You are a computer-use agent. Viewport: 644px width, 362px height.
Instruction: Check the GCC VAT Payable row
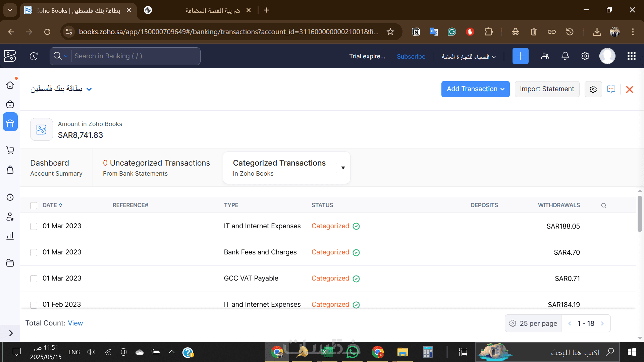coord(34,279)
